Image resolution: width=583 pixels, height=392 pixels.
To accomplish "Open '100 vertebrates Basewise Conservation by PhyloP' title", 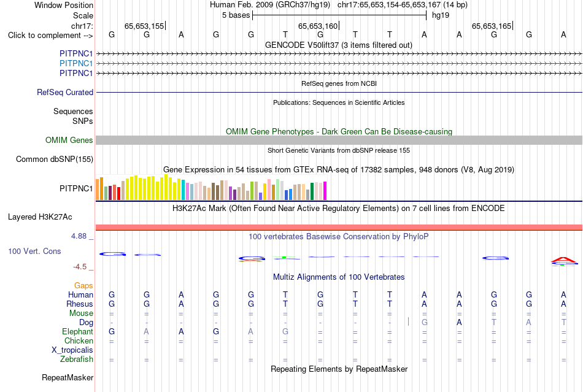I will [338, 236].
